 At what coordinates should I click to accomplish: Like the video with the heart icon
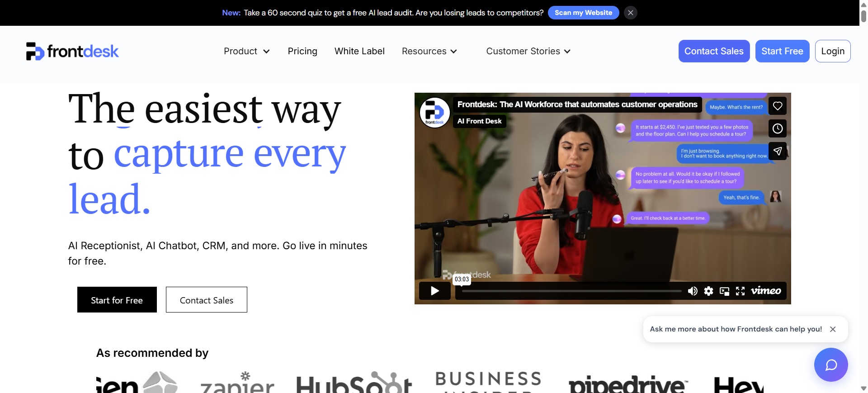pyautogui.click(x=778, y=106)
